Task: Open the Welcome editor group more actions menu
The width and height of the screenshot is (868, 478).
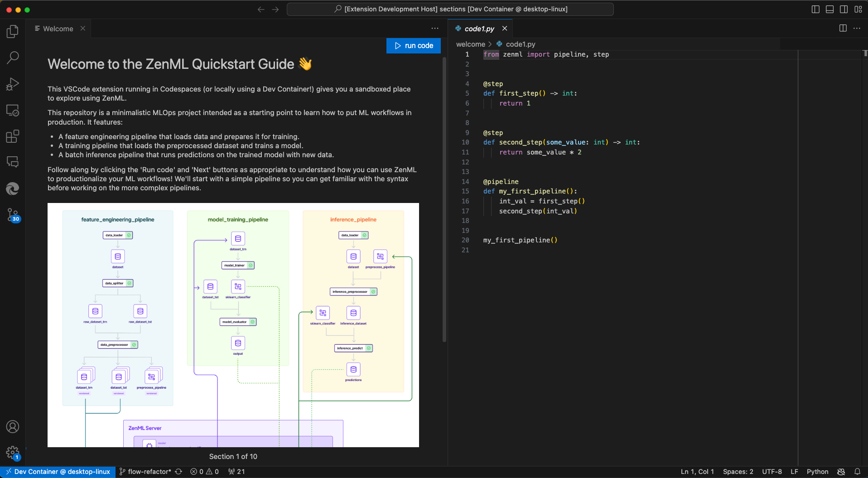Action: point(435,28)
